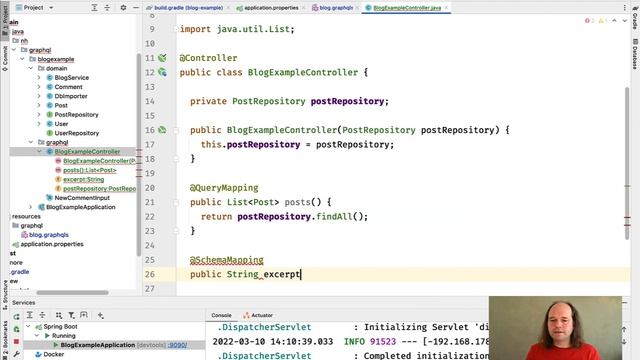This screenshot has width=640, height=360.
Task: Select NewCommentInput in project tree
Action: pyautogui.click(x=82, y=198)
